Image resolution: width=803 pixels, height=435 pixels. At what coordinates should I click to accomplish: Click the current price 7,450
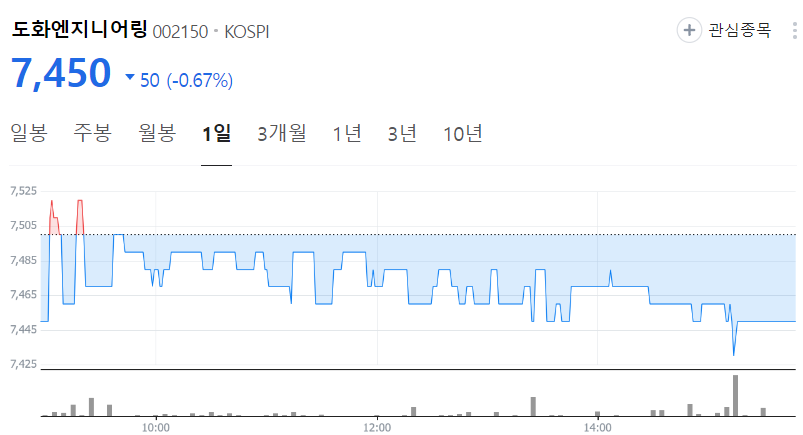[60, 73]
